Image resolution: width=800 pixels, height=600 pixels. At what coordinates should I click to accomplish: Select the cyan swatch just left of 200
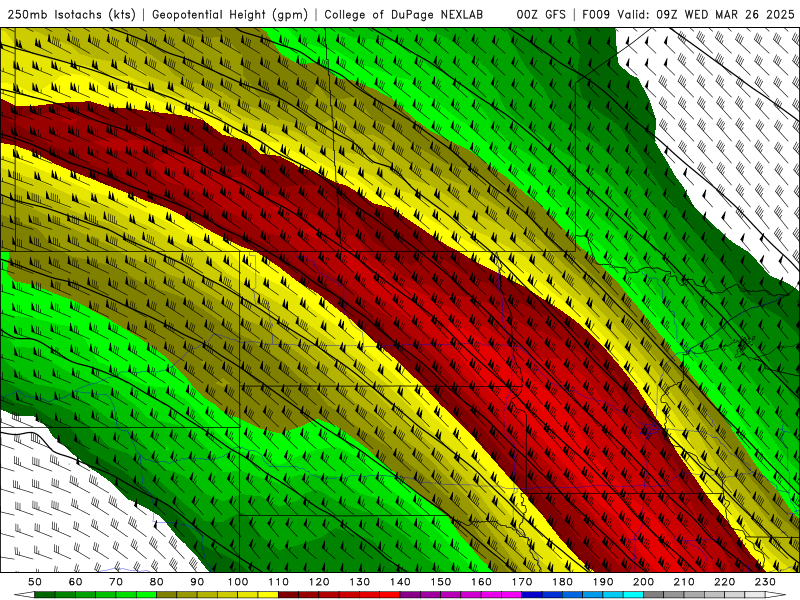click(633, 595)
